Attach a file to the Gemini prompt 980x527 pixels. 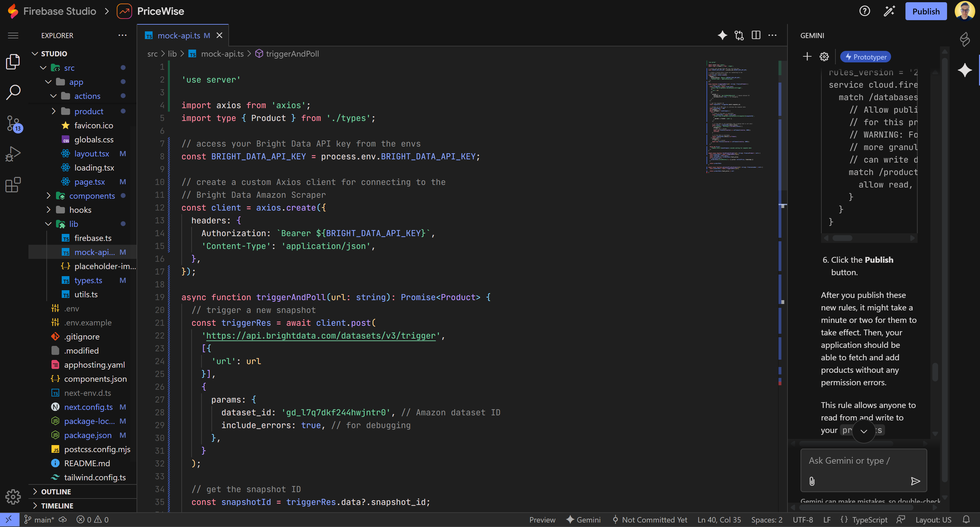pos(812,481)
